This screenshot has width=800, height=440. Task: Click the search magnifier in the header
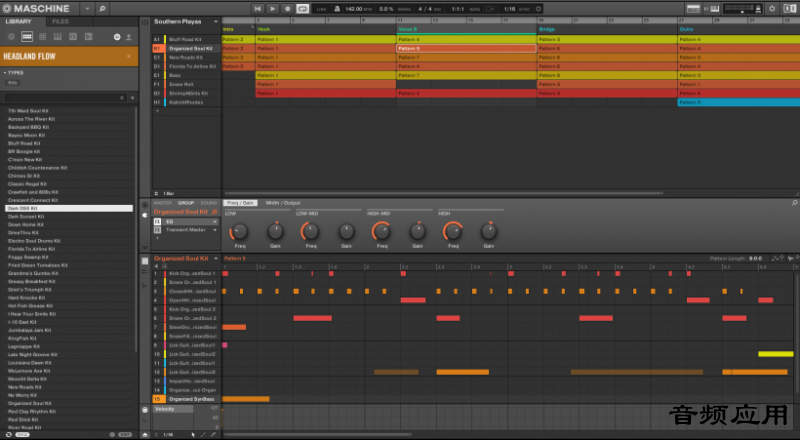pyautogui.click(x=102, y=9)
